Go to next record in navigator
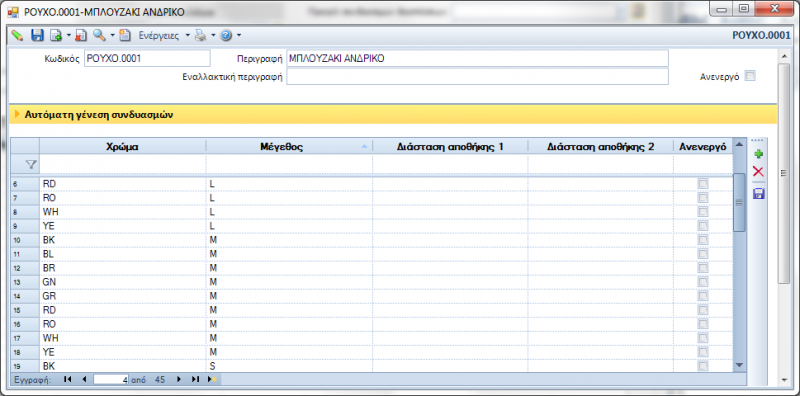 (x=179, y=379)
